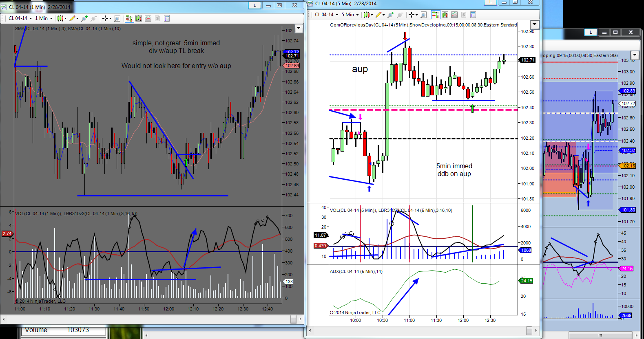Open instrument selector CL 04-14 in 5 Min chart

click(326, 15)
